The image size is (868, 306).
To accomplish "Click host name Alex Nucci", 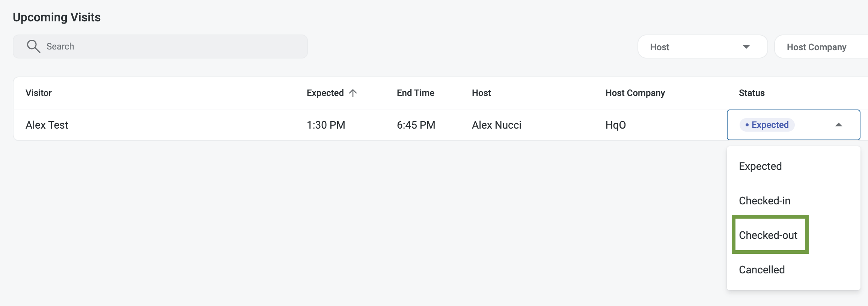I will click(x=496, y=125).
